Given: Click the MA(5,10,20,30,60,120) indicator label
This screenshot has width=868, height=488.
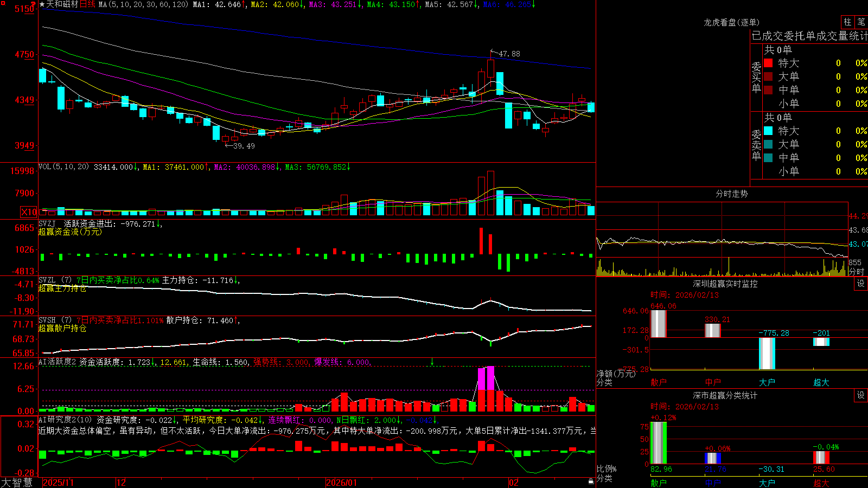Looking at the screenshot, I should pyautogui.click(x=144, y=4).
